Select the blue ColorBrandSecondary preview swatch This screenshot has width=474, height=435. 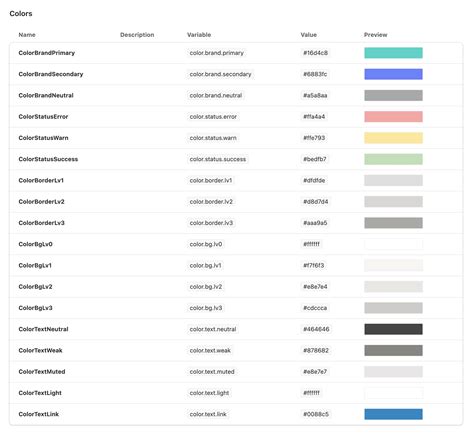393,74
